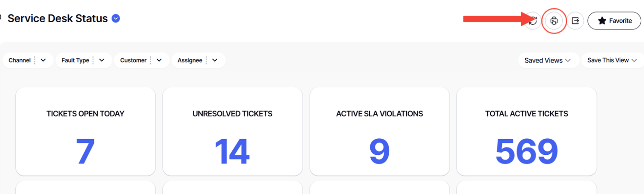Click the star Favorite button
This screenshot has height=194, width=644.
point(614,21)
